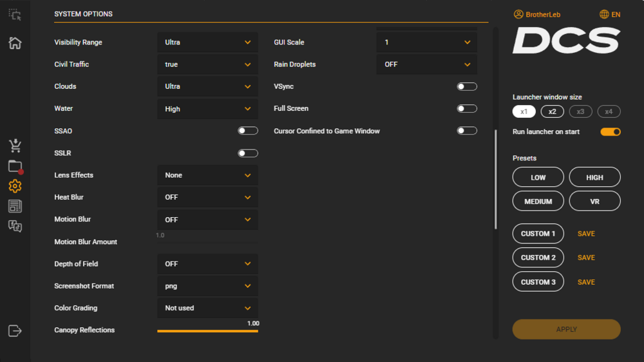Disable Run launcher on start
Image resolution: width=644 pixels, height=362 pixels.
[x=611, y=132]
